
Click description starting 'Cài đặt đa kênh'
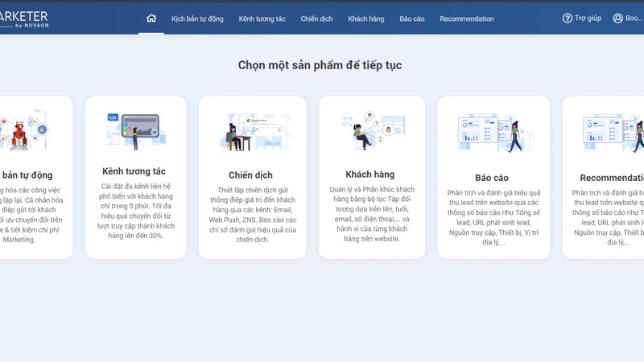pos(136,211)
